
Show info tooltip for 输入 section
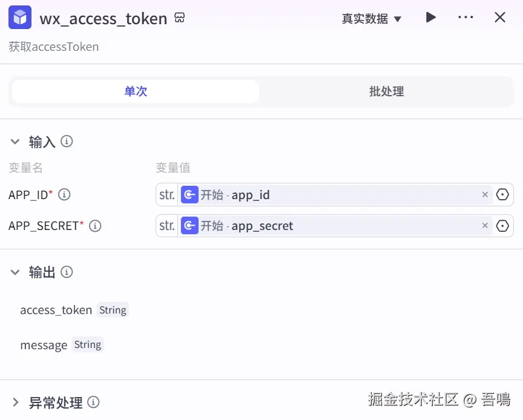click(x=67, y=142)
